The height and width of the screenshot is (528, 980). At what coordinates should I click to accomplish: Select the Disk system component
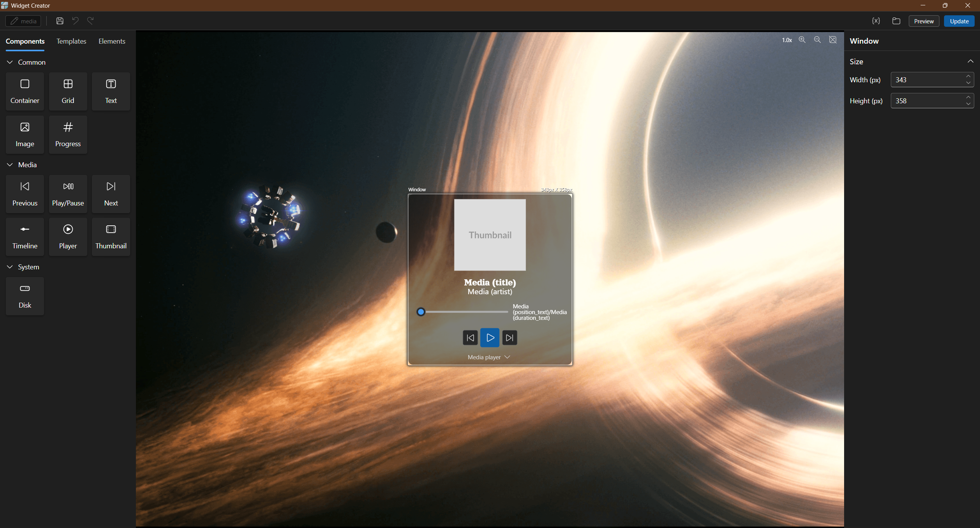coord(24,296)
